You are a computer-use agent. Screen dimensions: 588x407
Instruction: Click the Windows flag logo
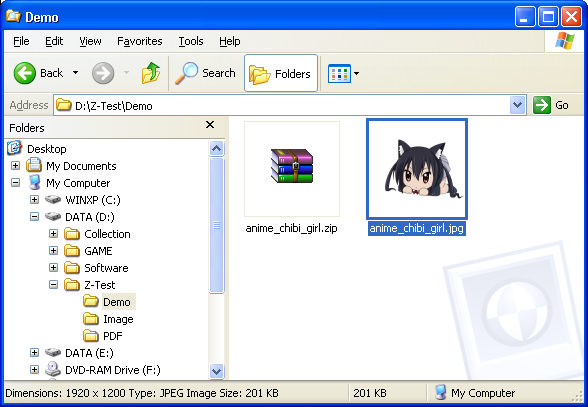(x=565, y=41)
